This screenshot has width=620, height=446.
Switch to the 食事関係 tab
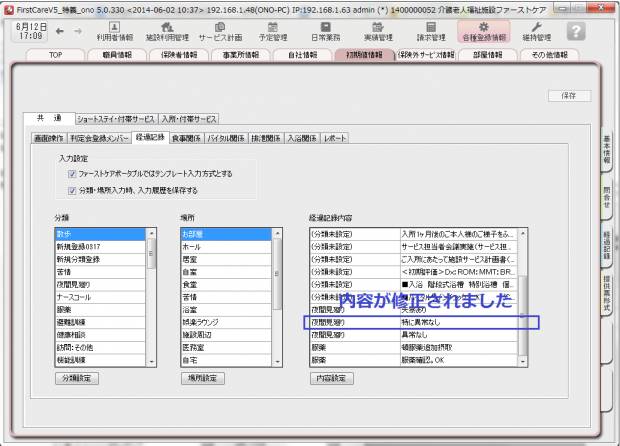[187, 137]
